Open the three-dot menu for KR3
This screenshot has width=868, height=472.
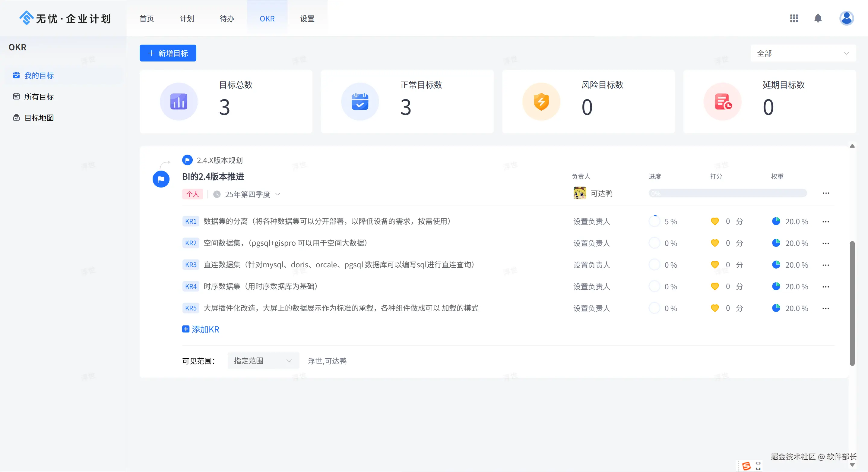click(x=825, y=265)
